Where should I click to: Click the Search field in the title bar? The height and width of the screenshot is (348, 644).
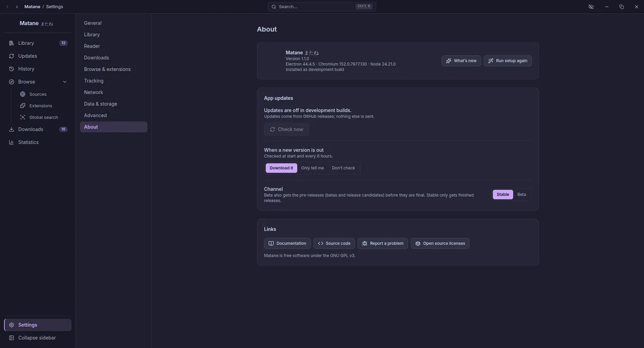322,7
